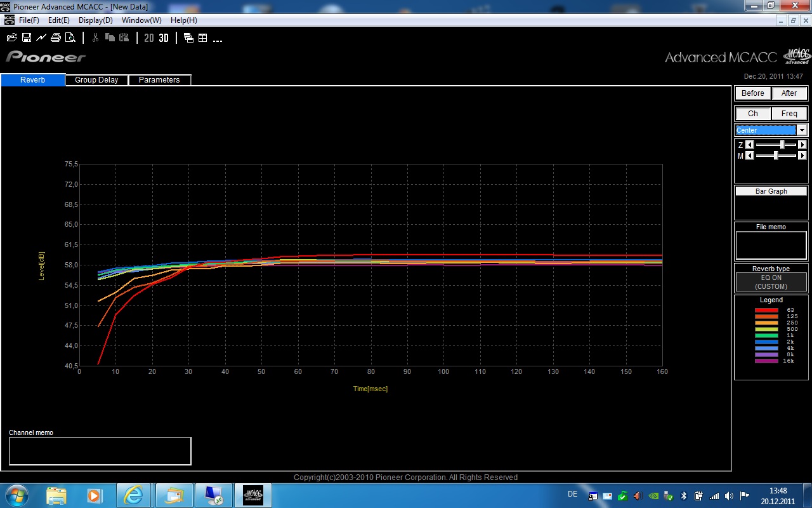
Task: Save data using the floppy disk icon
Action: (27, 38)
